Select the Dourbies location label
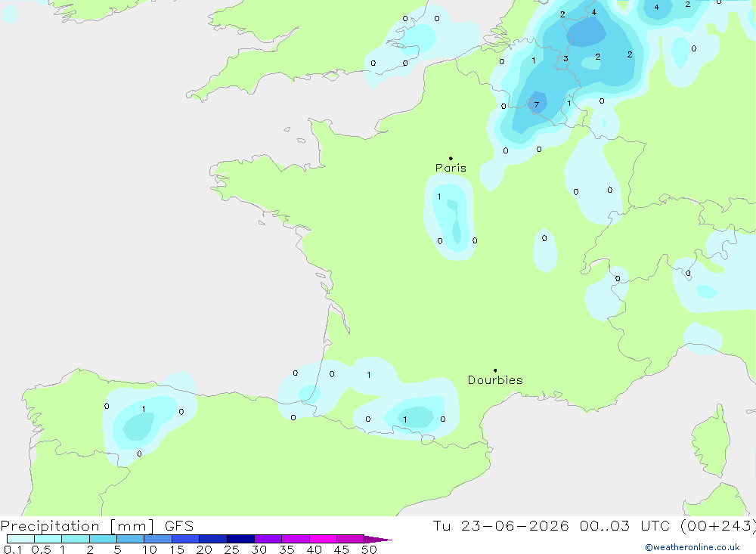Screen dimensions: 756x554 495,380
